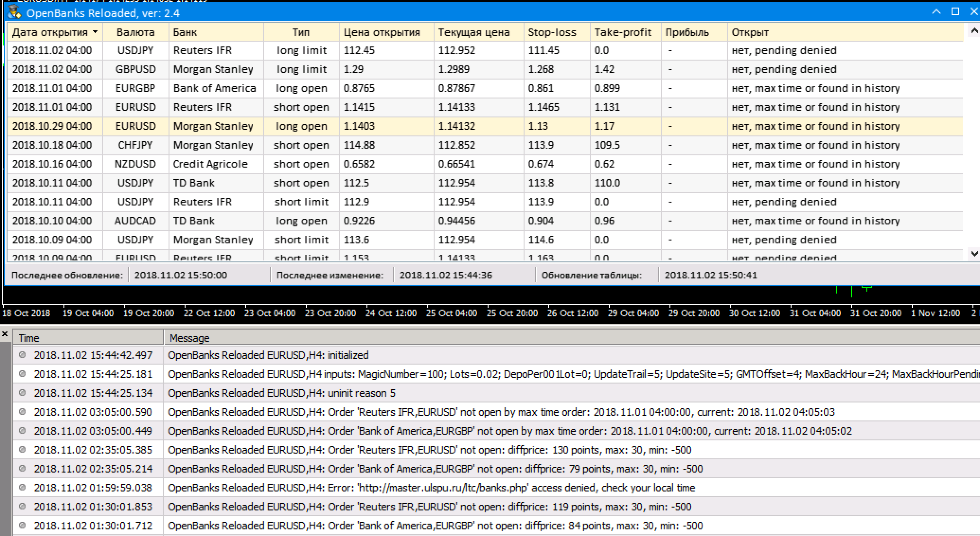The height and width of the screenshot is (536, 980).
Task: Click take-profit value 1.42
Action: point(625,69)
